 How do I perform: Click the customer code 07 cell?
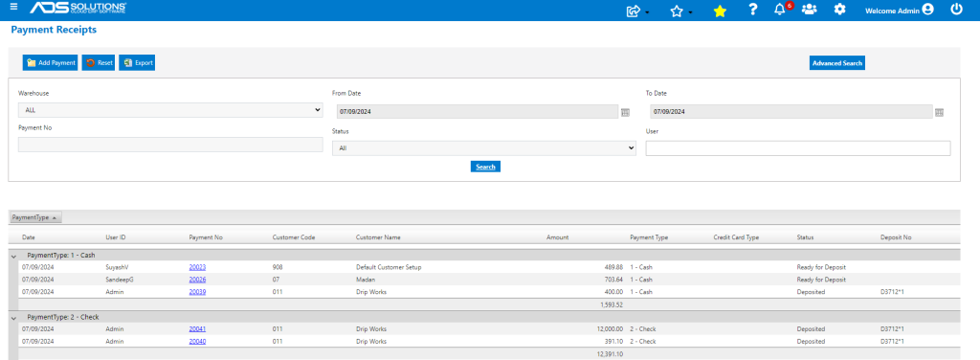pos(277,280)
